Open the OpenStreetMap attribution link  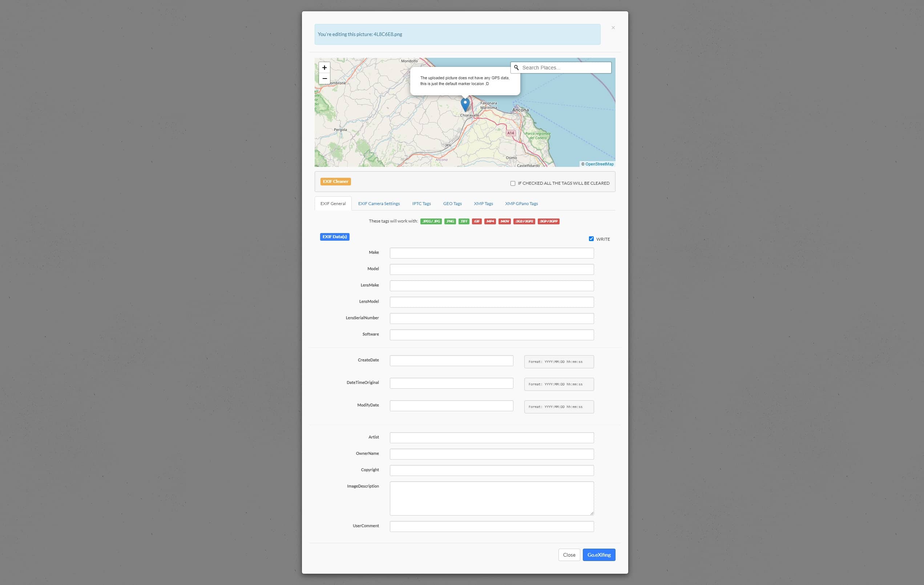coord(599,164)
